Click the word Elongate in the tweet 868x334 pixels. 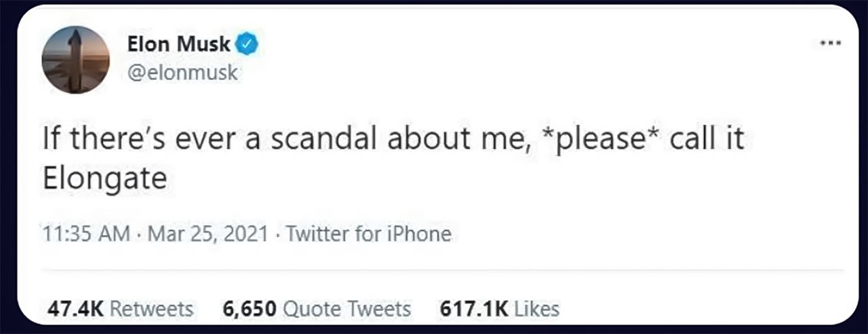coord(104,178)
